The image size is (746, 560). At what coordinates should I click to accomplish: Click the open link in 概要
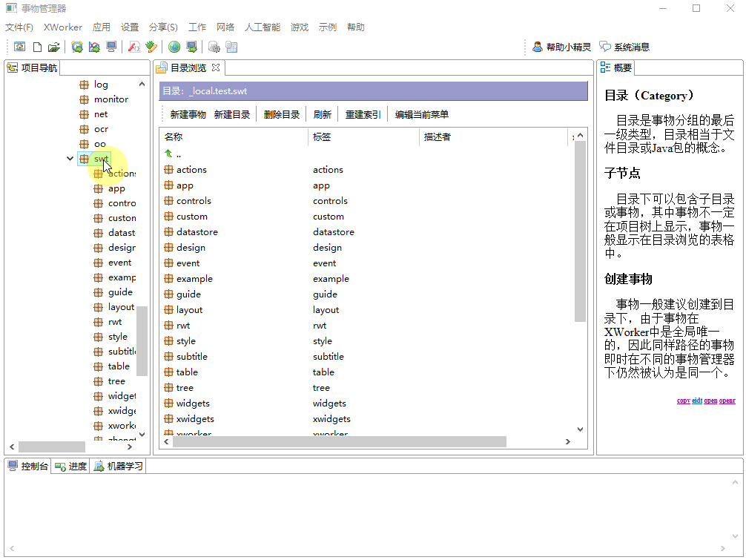coord(710,401)
